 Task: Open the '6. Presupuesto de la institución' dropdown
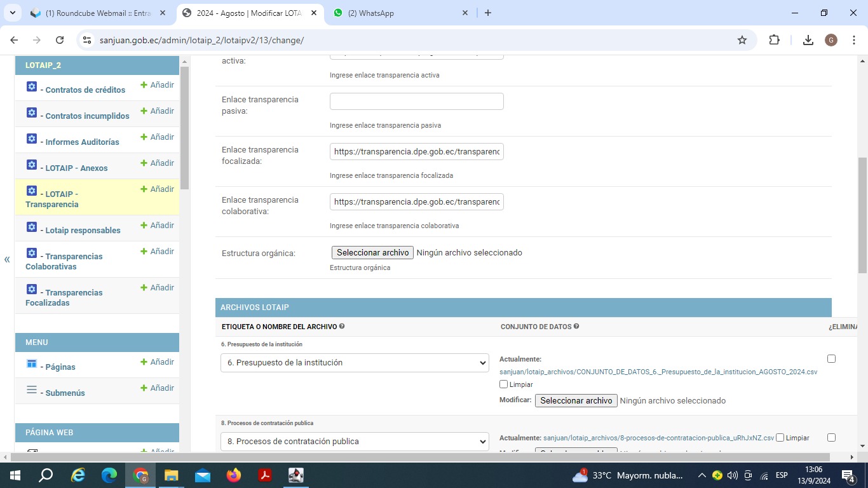point(355,363)
